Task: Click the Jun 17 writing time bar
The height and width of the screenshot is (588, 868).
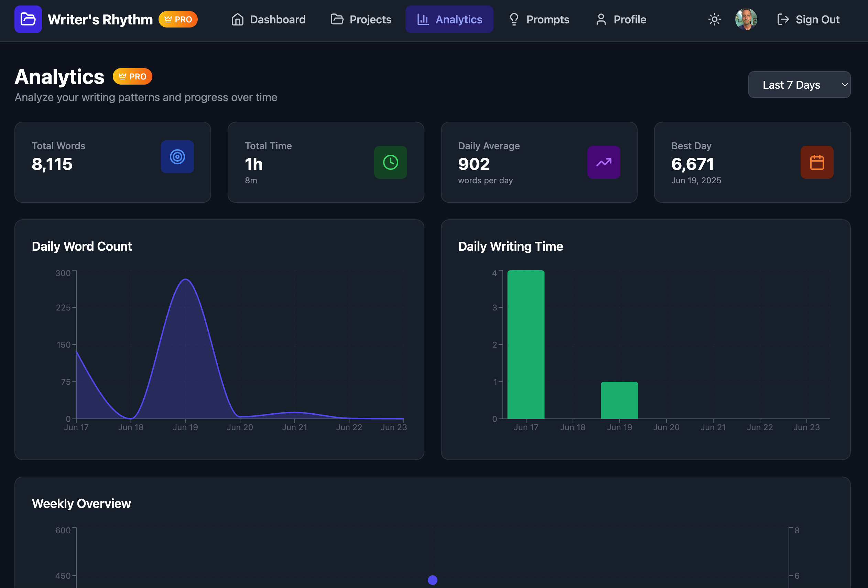Action: tap(525, 344)
